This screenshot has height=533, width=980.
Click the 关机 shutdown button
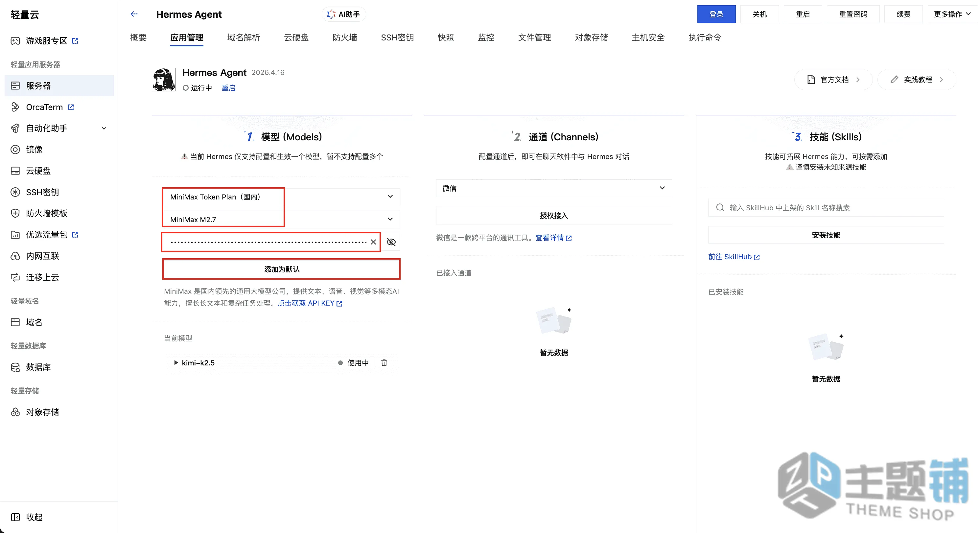pyautogui.click(x=760, y=14)
